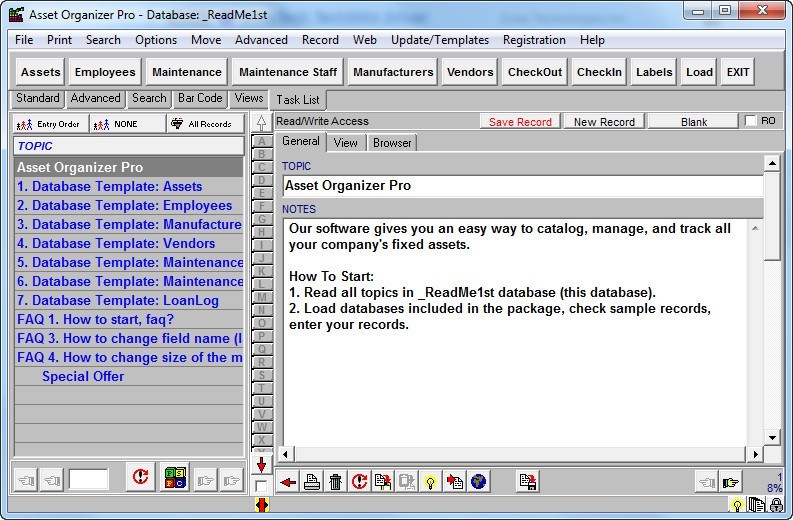
Task: Click the printer icon in the record toolbar
Action: 312,482
